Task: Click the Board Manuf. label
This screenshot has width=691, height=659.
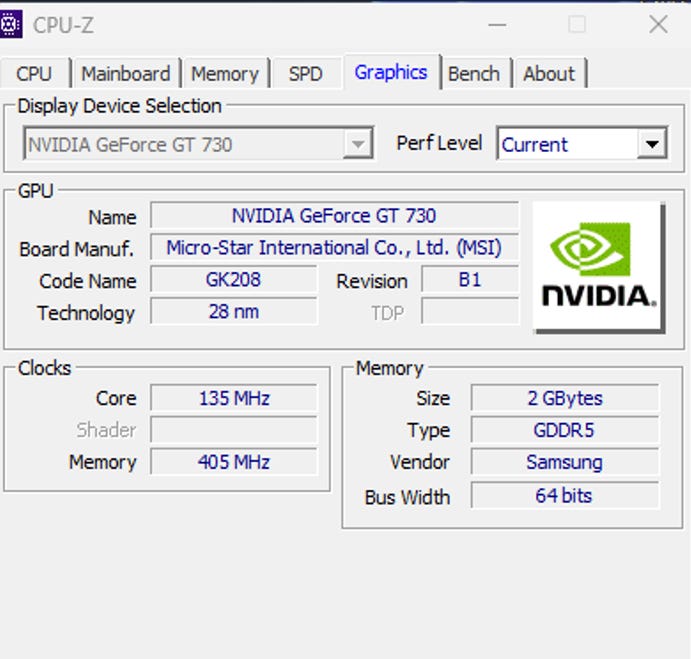Action: point(77,249)
